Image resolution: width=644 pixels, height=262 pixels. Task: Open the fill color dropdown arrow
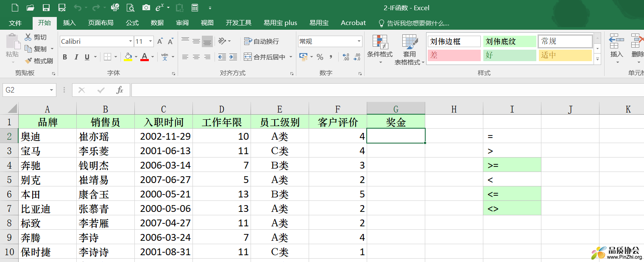[x=136, y=57]
